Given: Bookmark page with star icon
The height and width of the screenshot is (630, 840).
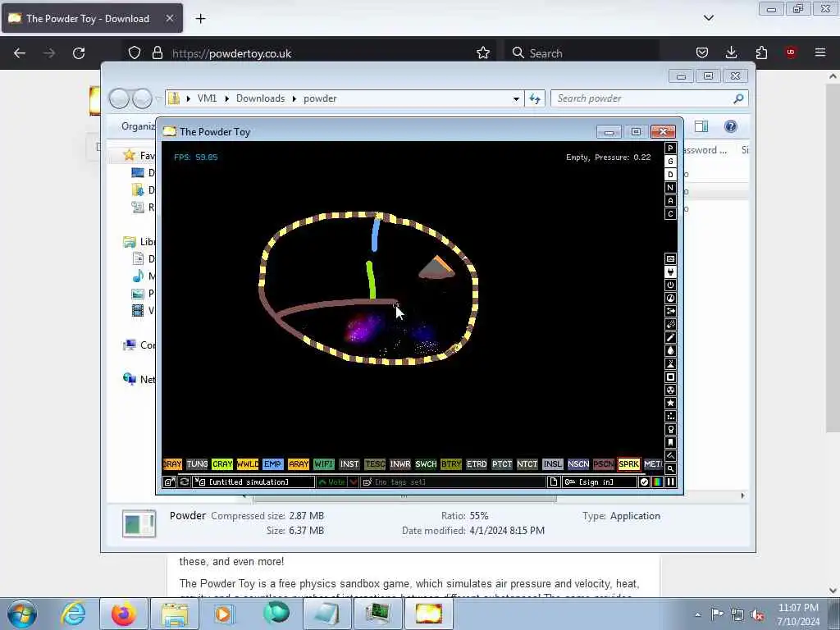Looking at the screenshot, I should pos(482,53).
